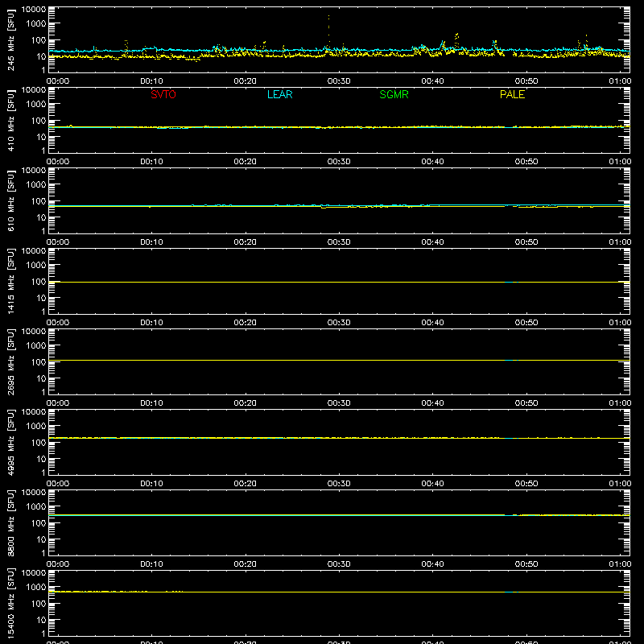Select the 2695 MHz [SFU] axis title

(x=10, y=362)
